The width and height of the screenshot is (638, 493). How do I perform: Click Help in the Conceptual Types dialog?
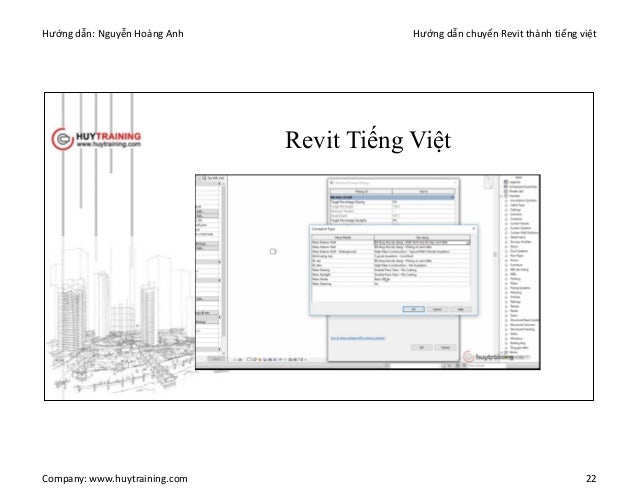pos(461,310)
